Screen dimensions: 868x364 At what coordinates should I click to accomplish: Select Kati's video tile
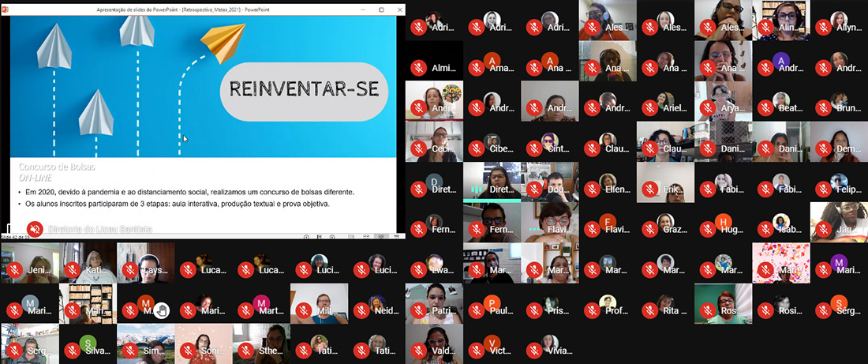(88, 262)
